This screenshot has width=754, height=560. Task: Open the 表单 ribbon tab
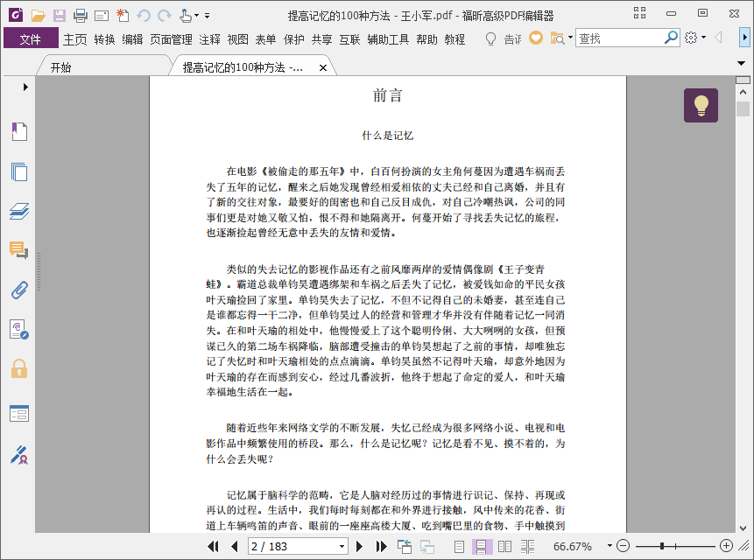coord(265,39)
